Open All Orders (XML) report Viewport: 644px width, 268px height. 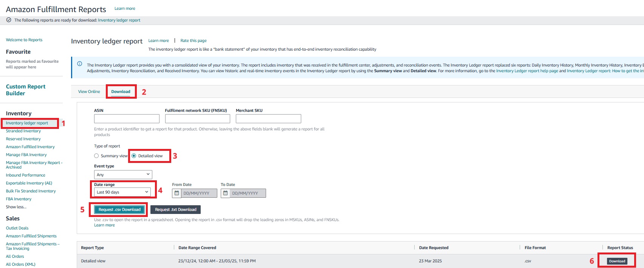click(x=20, y=264)
